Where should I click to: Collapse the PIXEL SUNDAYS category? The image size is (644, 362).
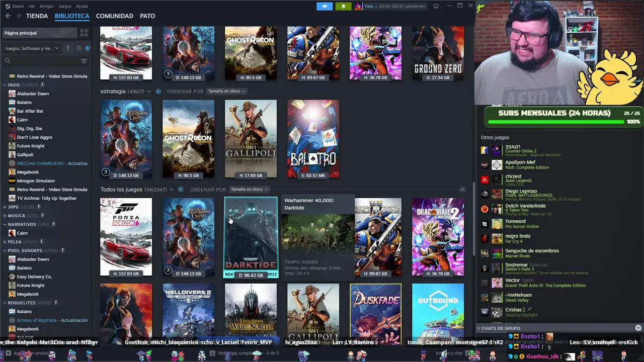click(x=5, y=250)
